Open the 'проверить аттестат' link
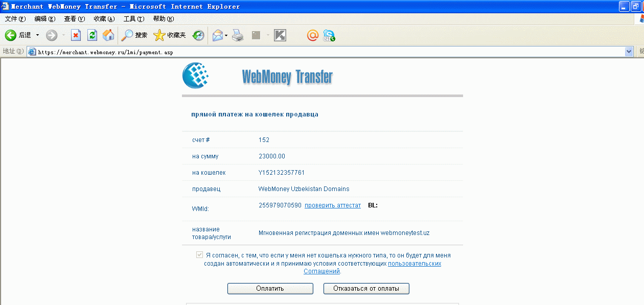 point(333,205)
